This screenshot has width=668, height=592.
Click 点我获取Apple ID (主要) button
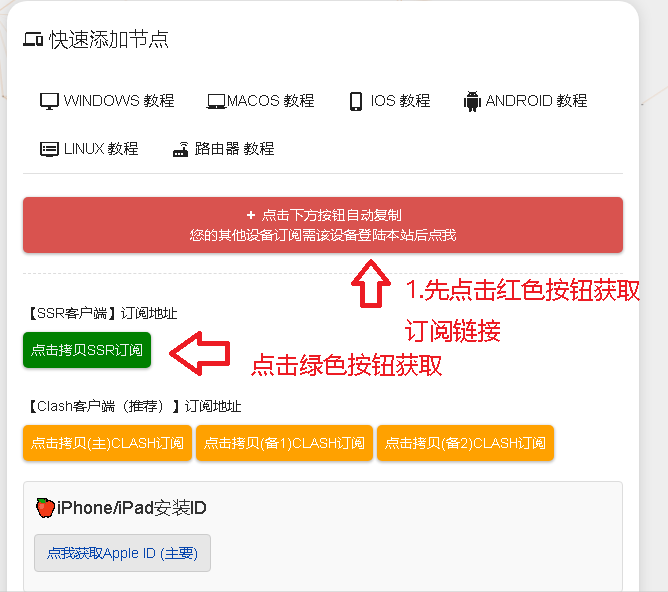[x=122, y=553]
